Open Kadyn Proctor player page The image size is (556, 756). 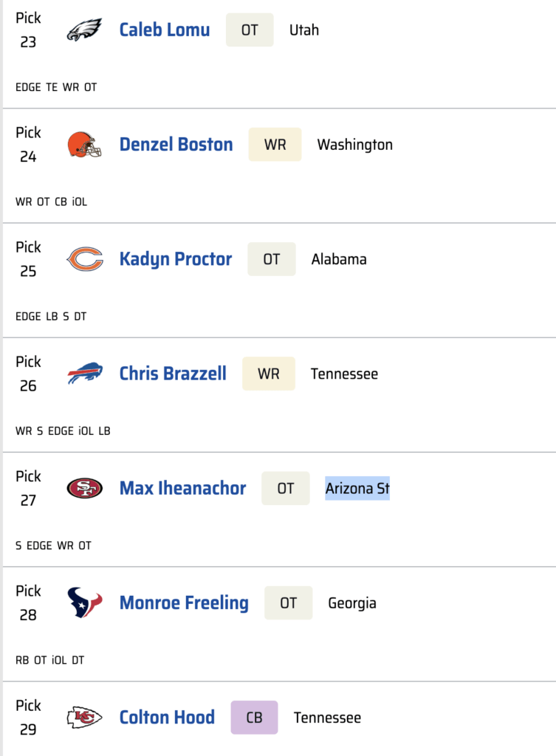pos(176,259)
